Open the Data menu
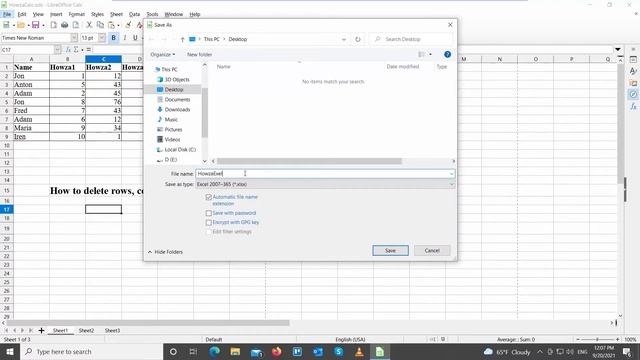640x360 pixels. (134, 14)
